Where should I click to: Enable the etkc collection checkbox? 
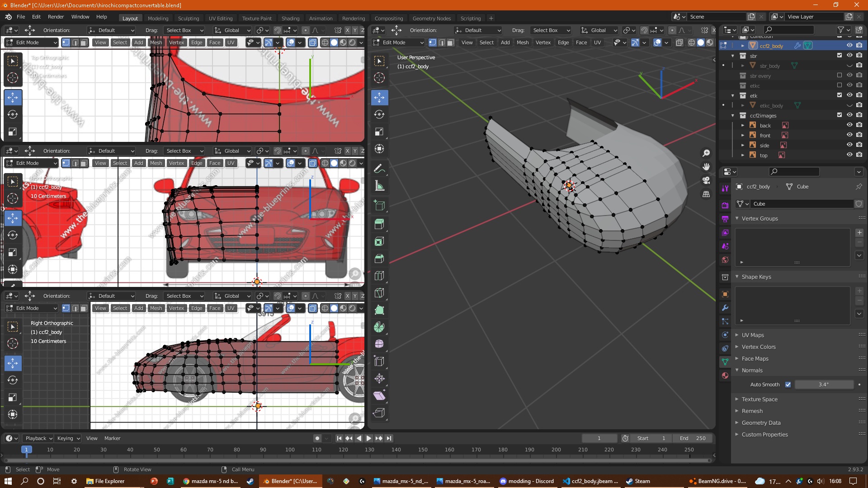tap(840, 85)
